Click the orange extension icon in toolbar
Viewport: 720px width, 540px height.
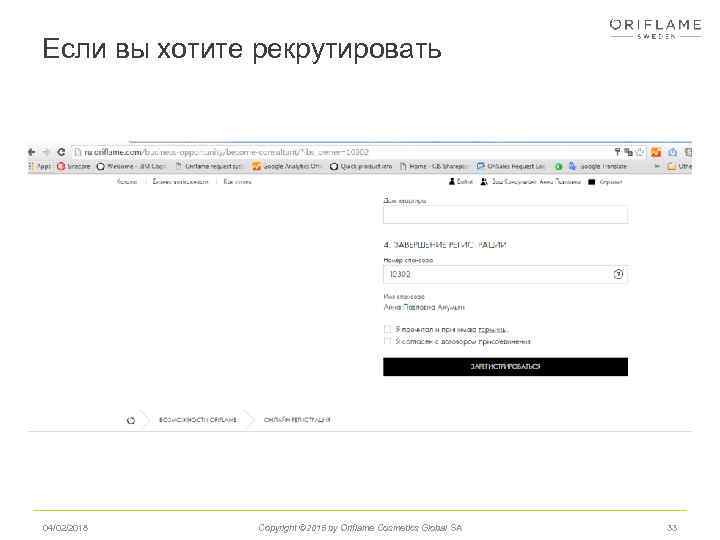(656, 152)
